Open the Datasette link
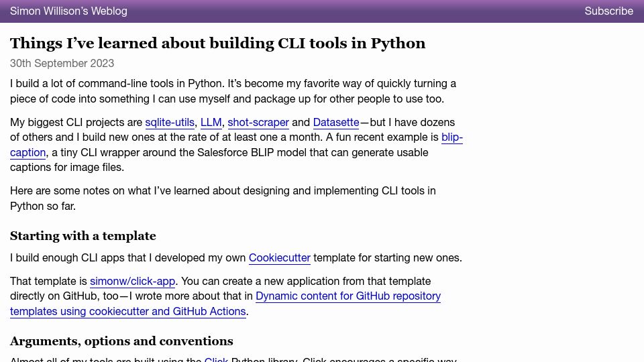Screen dimensions: 644x362 [336, 122]
